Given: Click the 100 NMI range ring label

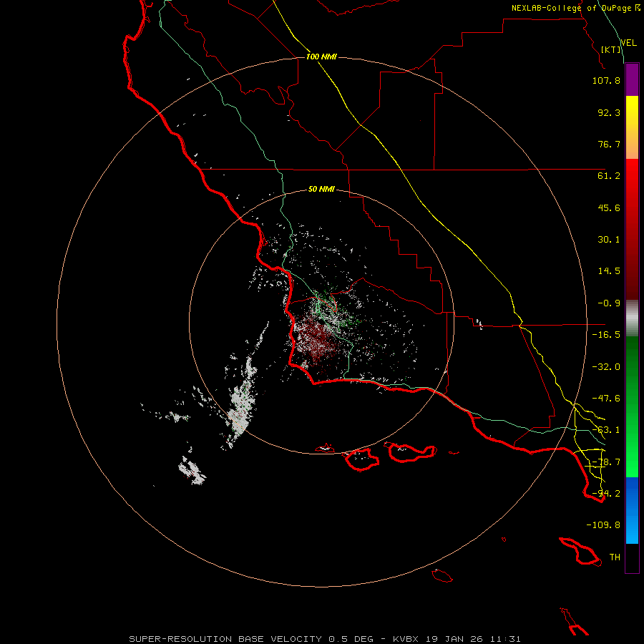Looking at the screenshot, I should pos(321,57).
